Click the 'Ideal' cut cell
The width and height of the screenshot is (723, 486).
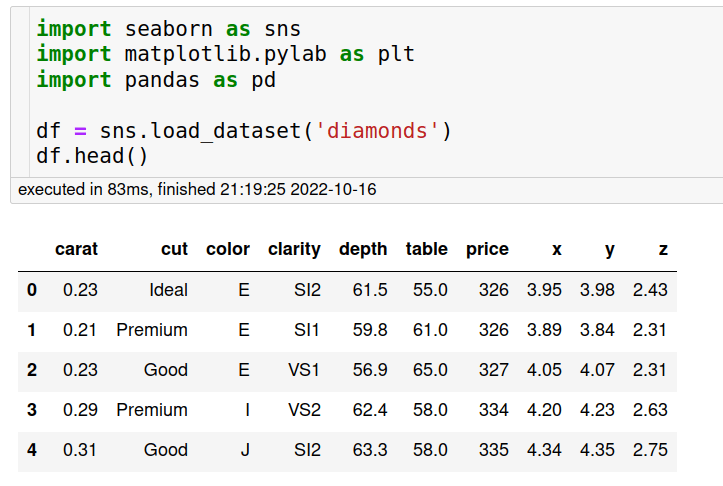168,290
